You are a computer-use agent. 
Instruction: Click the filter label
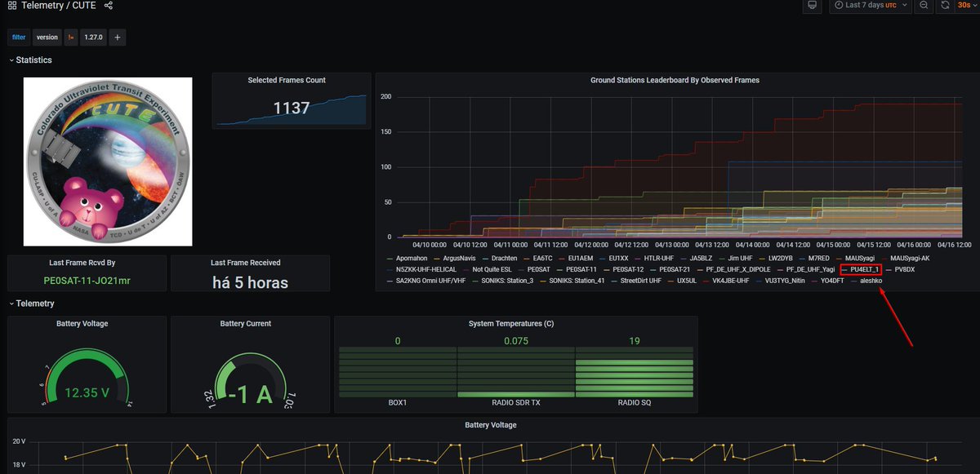pos(19,37)
